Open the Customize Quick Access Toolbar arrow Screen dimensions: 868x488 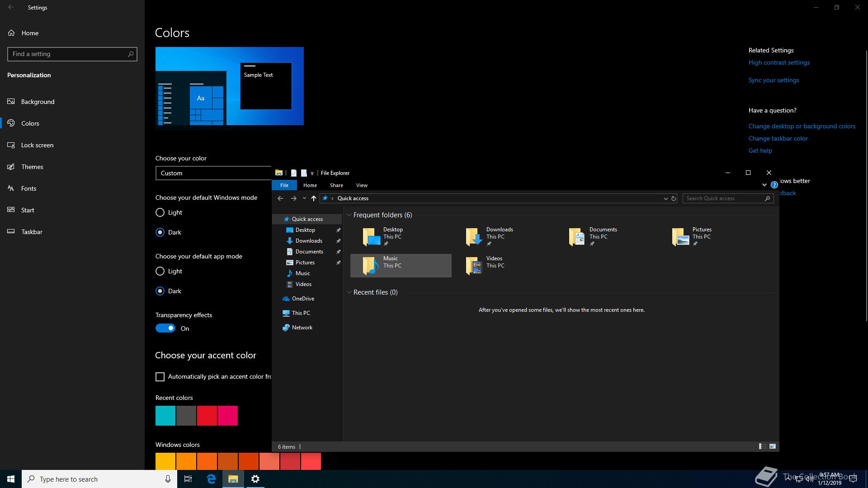(x=312, y=174)
